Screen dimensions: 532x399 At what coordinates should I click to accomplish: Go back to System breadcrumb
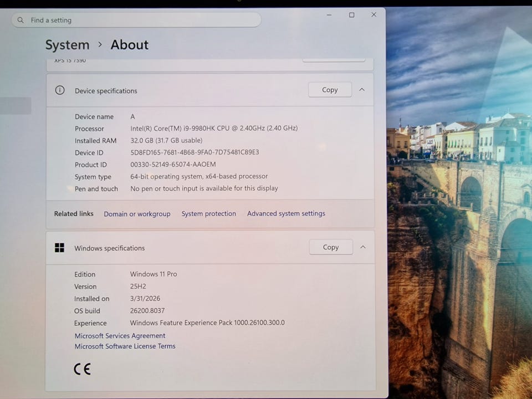click(x=67, y=45)
